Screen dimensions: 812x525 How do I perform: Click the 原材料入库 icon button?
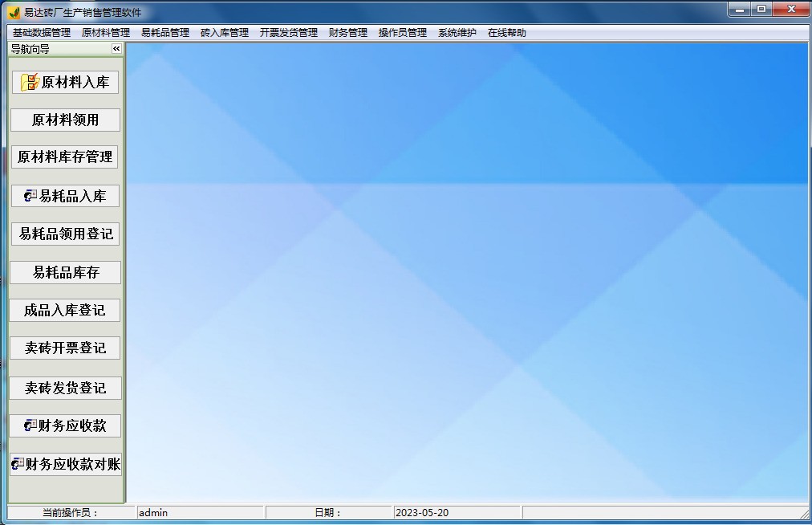coord(65,82)
